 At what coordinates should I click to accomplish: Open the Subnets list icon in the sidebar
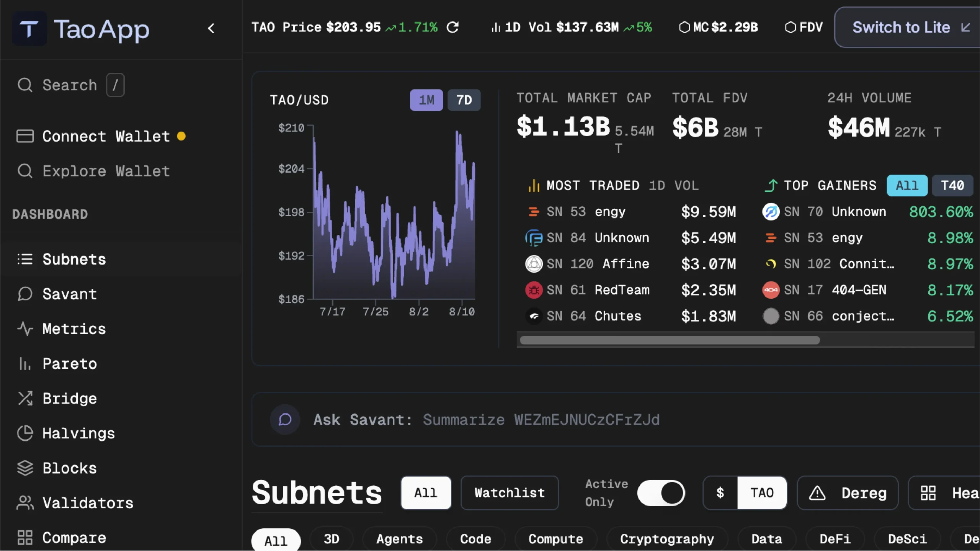click(x=25, y=259)
